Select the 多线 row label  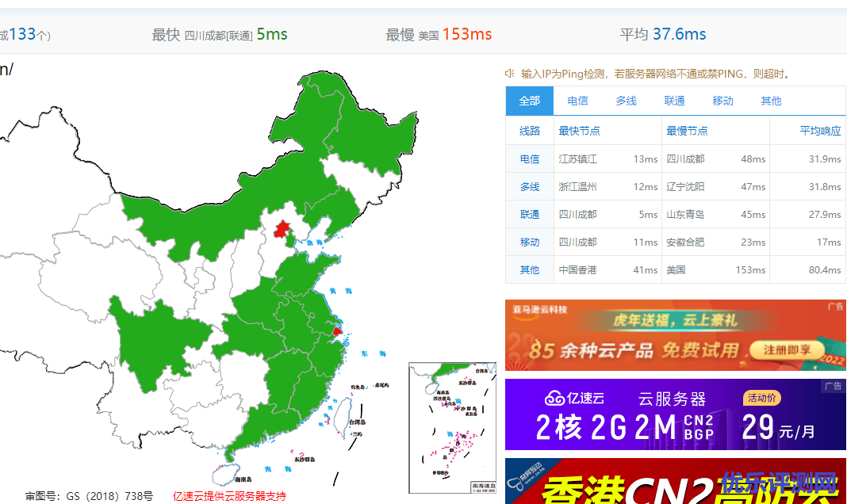530,187
